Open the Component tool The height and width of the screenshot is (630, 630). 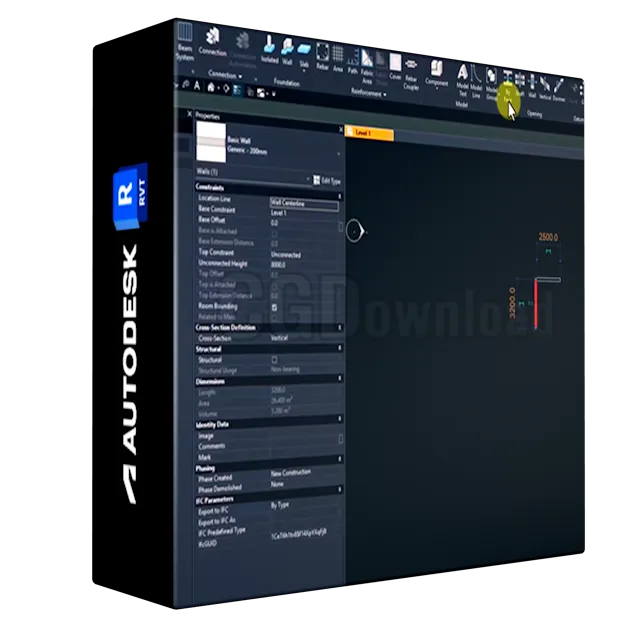(437, 73)
